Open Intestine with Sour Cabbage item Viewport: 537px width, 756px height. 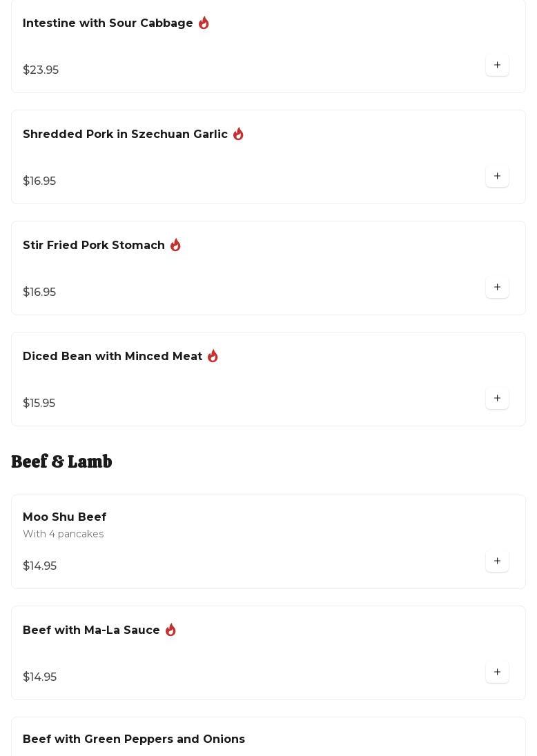[x=108, y=23]
